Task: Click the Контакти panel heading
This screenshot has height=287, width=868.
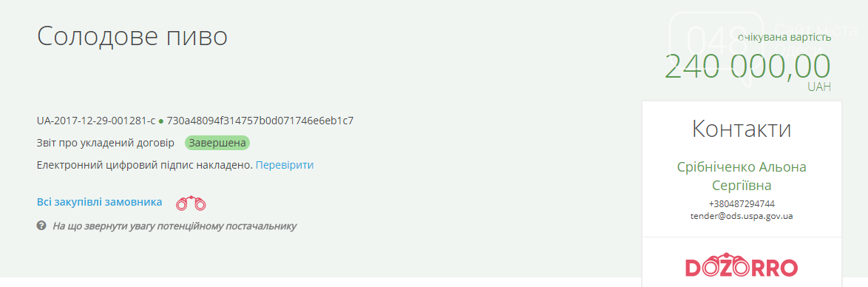Action: [x=742, y=129]
